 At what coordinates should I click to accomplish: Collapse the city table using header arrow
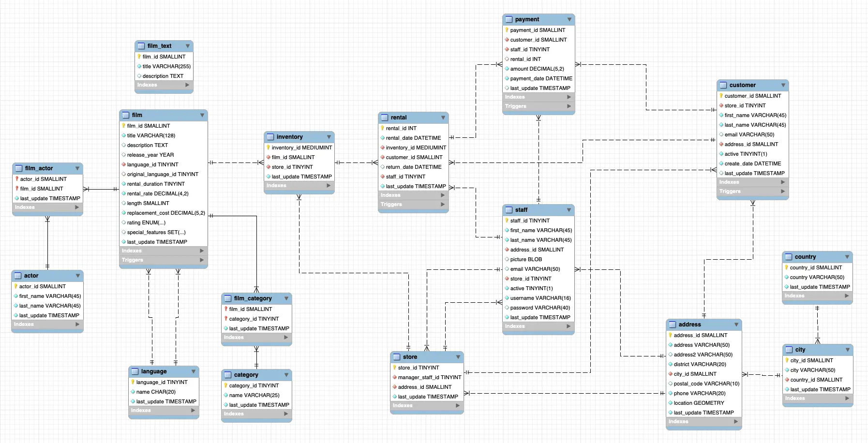click(848, 350)
